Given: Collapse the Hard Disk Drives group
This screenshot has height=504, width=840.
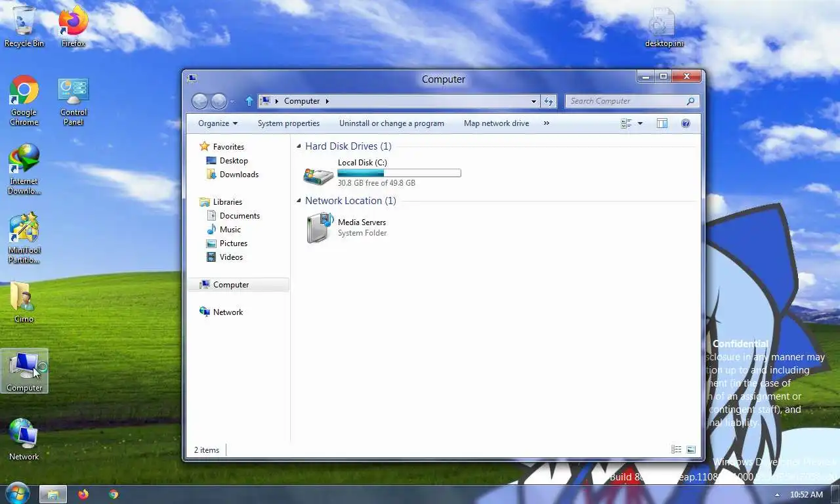Looking at the screenshot, I should (x=299, y=146).
